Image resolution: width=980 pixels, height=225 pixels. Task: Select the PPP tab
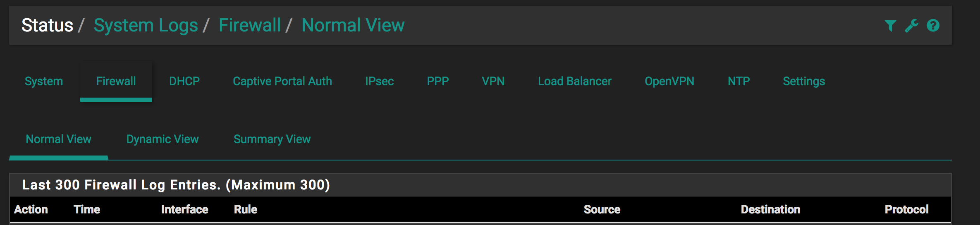pyautogui.click(x=437, y=81)
